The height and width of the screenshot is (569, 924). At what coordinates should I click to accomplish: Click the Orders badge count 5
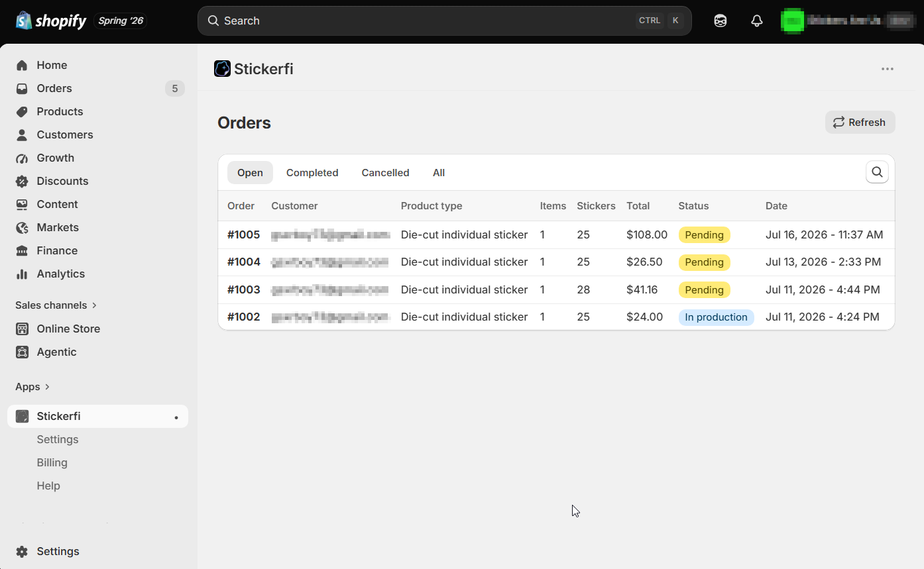(175, 88)
